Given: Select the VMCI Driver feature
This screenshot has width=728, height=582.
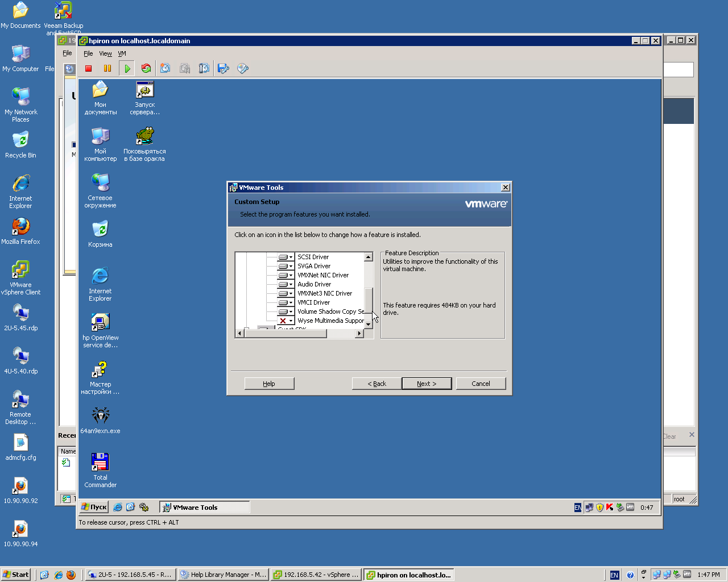Looking at the screenshot, I should [x=313, y=302].
